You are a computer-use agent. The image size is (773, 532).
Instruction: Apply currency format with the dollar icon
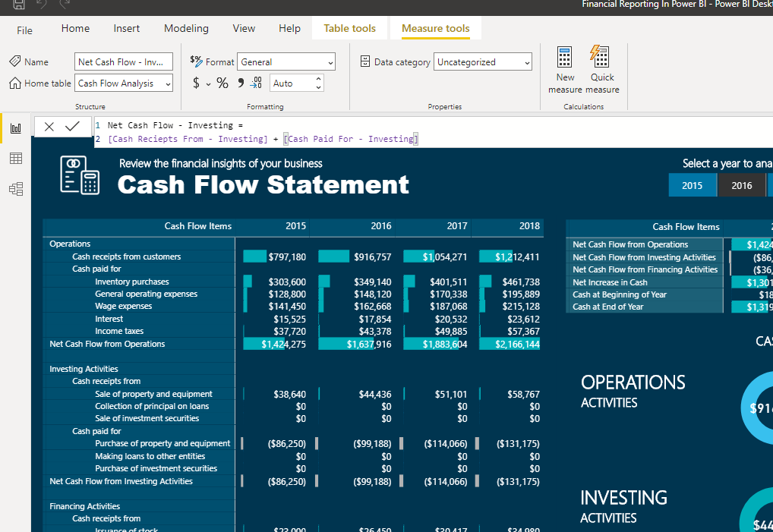(196, 83)
